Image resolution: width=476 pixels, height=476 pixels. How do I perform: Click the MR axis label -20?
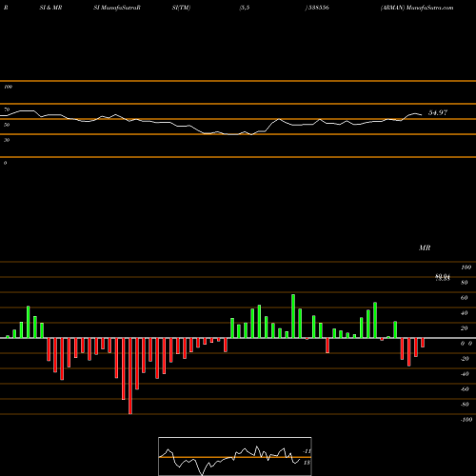click(465, 359)
